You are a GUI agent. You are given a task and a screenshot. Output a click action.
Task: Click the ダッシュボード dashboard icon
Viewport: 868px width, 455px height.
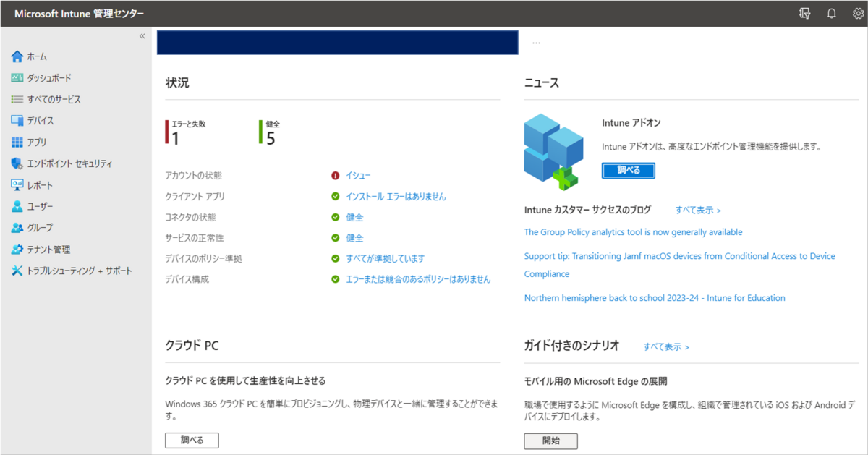tap(17, 78)
